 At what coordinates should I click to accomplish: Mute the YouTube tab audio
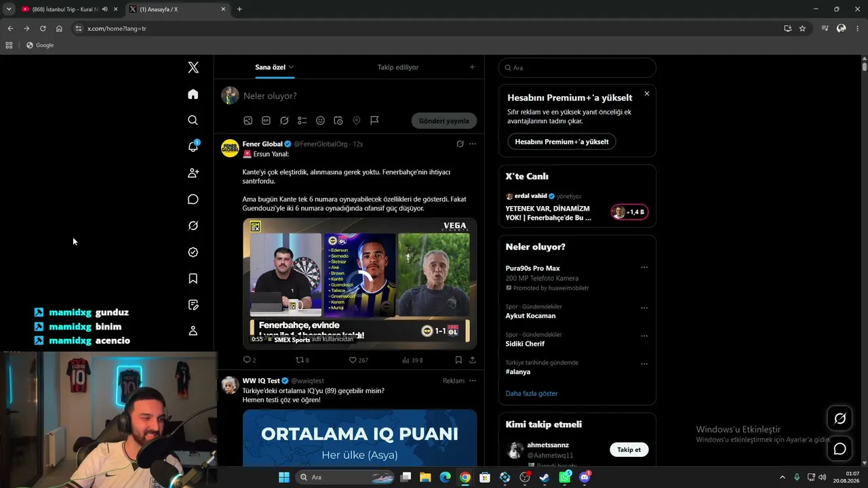(104, 9)
